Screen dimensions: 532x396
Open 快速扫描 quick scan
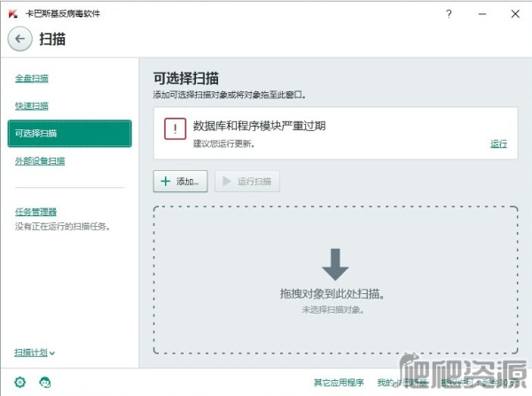click(x=32, y=105)
